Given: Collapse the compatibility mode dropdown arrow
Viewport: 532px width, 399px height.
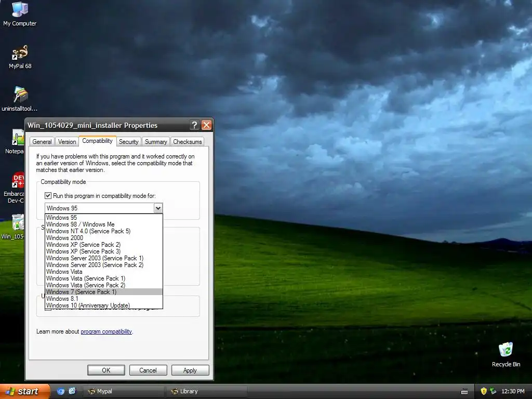Looking at the screenshot, I should tap(158, 208).
